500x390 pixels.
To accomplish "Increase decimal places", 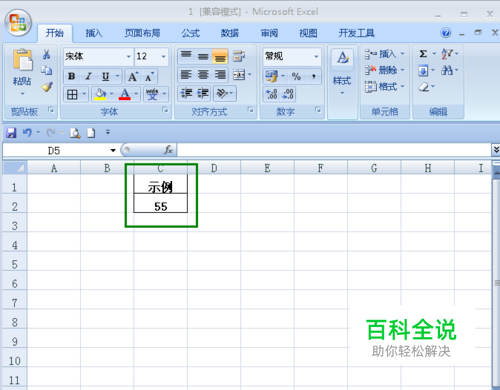I will click(271, 94).
